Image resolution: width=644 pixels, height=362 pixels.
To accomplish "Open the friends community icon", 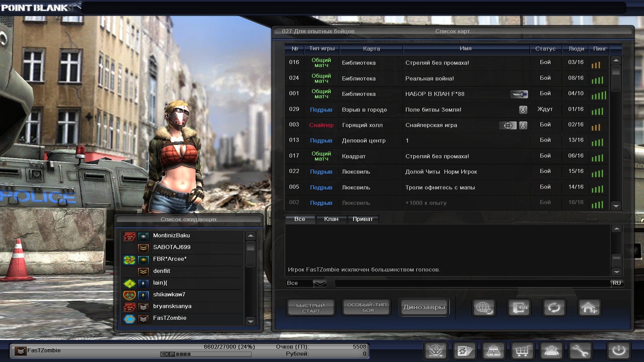I will [551, 351].
